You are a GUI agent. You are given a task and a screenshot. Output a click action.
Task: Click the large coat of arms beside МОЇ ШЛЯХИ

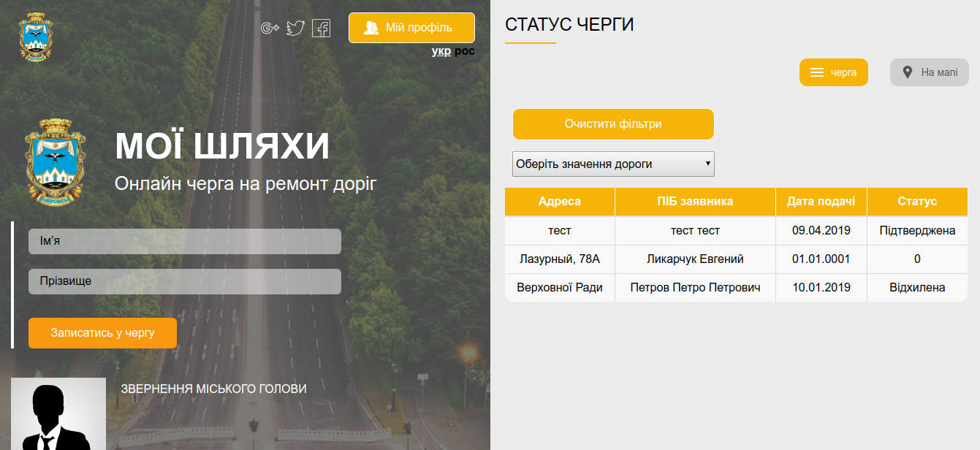[56, 161]
